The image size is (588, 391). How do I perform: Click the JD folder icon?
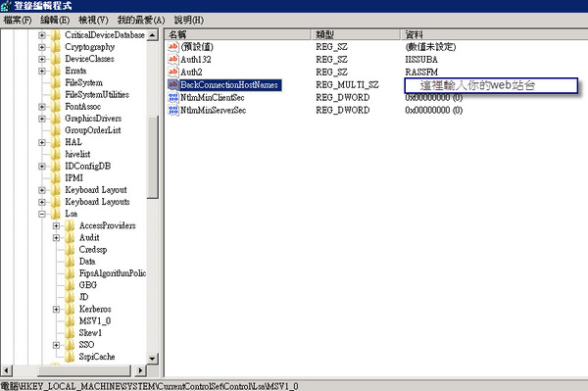click(70, 297)
